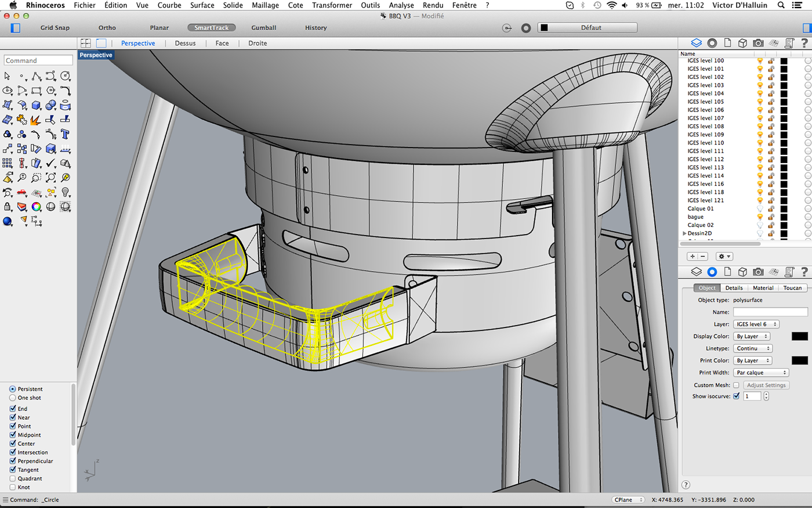Toggle the Gumball button

tap(263, 28)
